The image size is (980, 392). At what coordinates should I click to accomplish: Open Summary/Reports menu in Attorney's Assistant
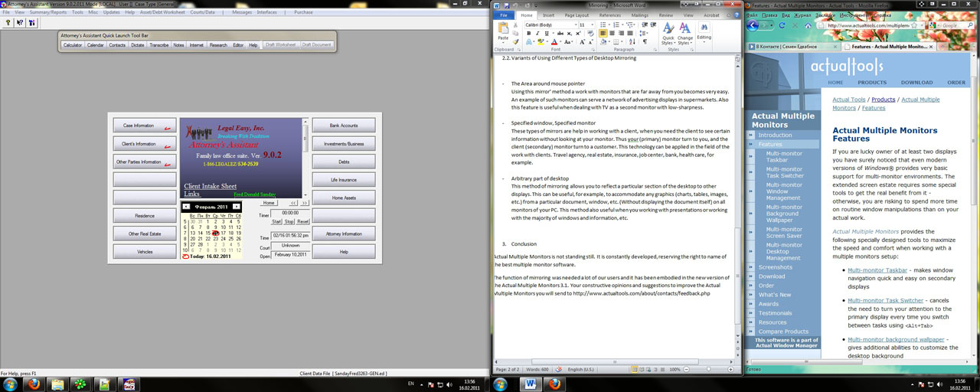tap(47, 12)
